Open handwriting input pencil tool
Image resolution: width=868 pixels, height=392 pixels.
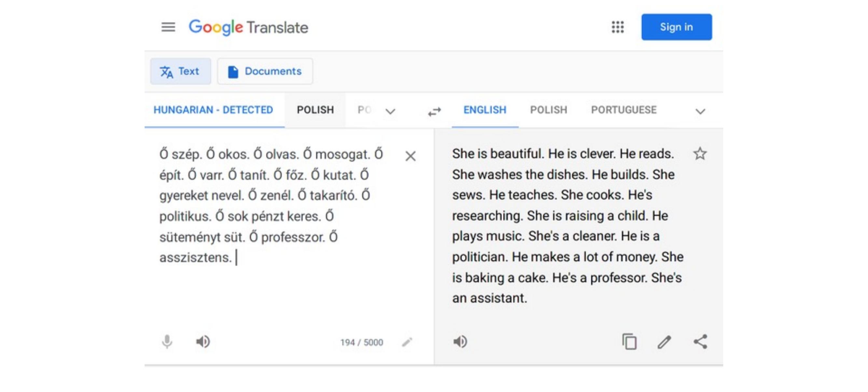pos(407,342)
